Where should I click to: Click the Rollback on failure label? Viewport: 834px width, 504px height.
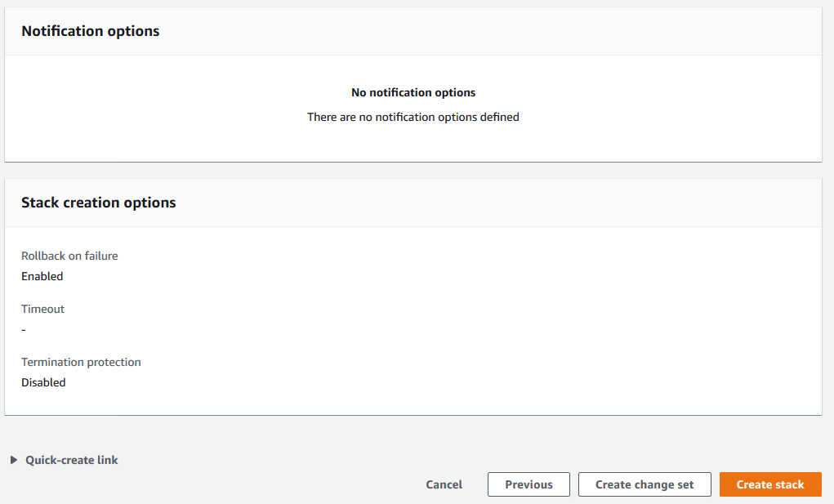[x=69, y=256]
